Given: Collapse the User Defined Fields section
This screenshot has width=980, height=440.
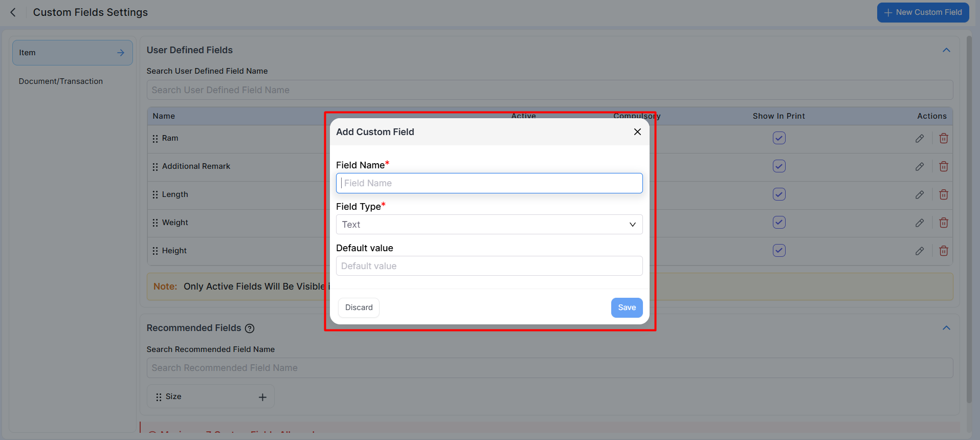Looking at the screenshot, I should 946,50.
